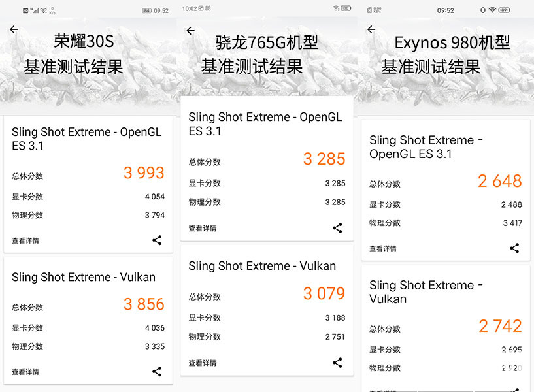Open 查看详情 for 荣耀30S OpenGL ES 3.1
The height and width of the screenshot is (392, 534).
click(x=25, y=241)
